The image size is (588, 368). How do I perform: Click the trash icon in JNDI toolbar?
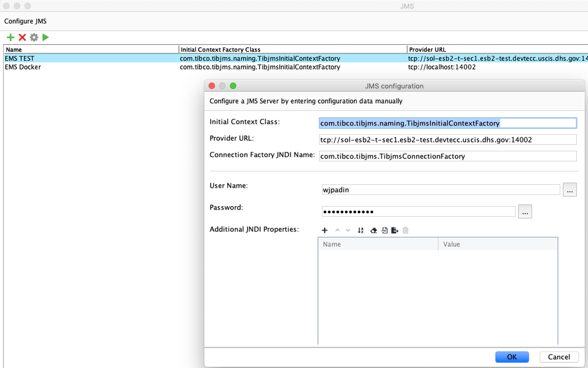pos(406,230)
